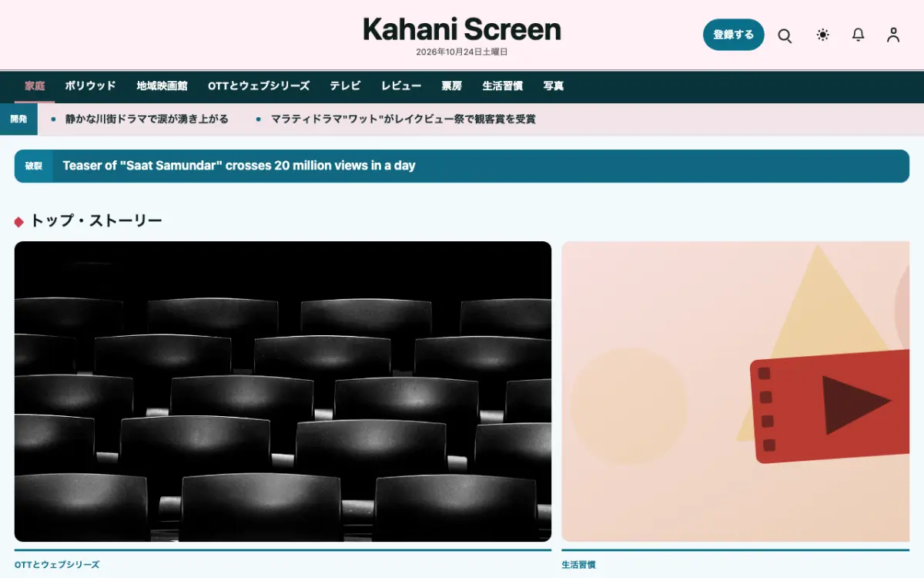Open the テレビ nav item

345,86
